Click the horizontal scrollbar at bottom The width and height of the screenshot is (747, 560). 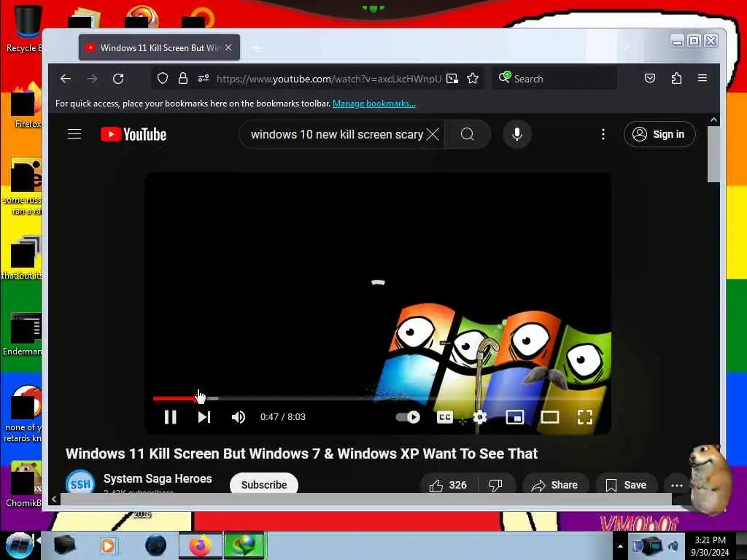(x=366, y=499)
